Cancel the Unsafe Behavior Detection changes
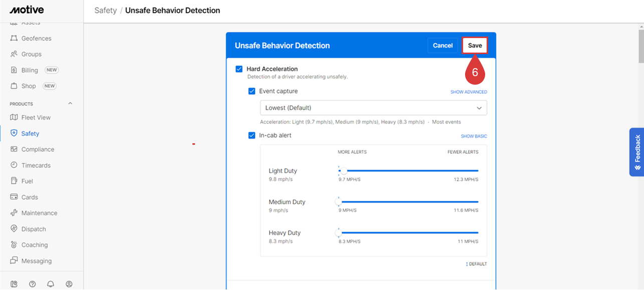 (x=443, y=46)
